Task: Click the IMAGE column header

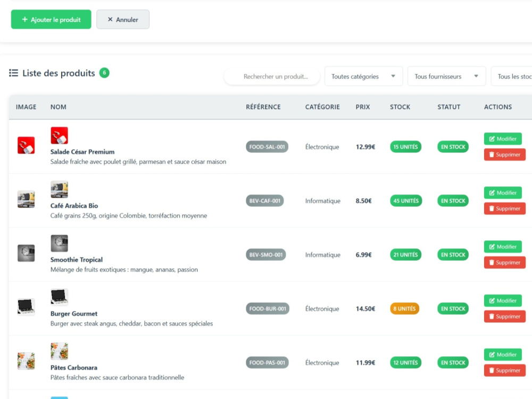Action: [x=26, y=107]
